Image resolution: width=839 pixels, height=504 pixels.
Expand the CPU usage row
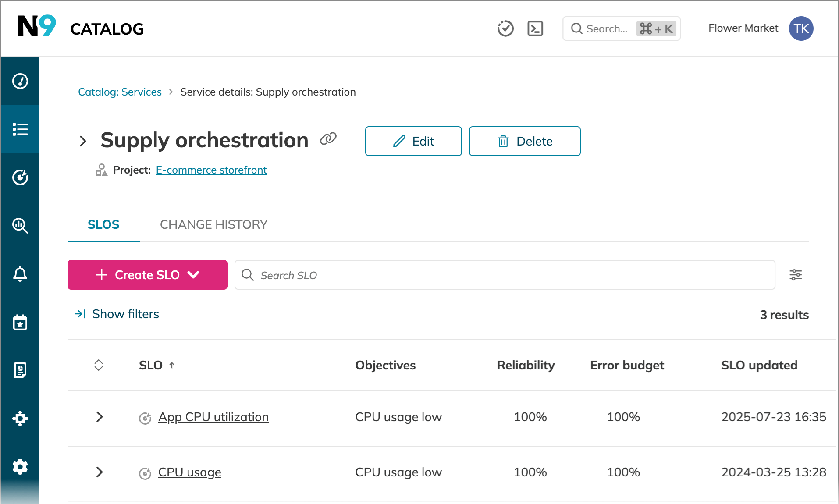[100, 472]
